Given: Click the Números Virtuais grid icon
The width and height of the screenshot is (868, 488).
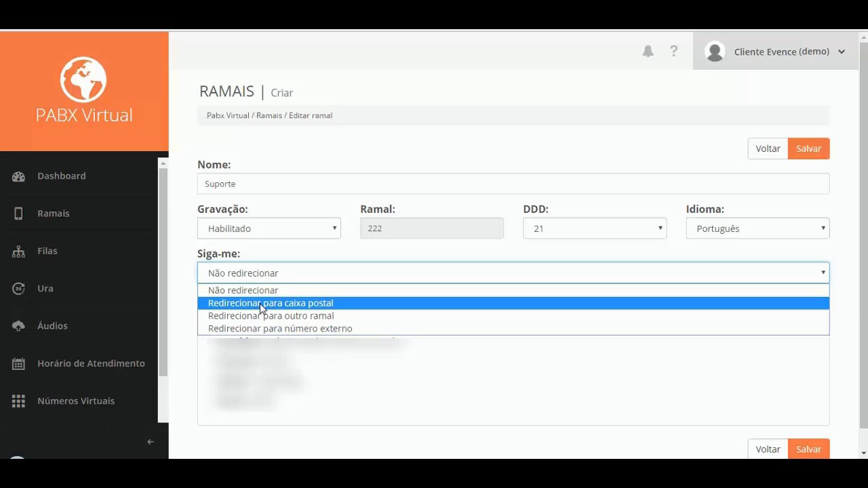Looking at the screenshot, I should (x=18, y=401).
